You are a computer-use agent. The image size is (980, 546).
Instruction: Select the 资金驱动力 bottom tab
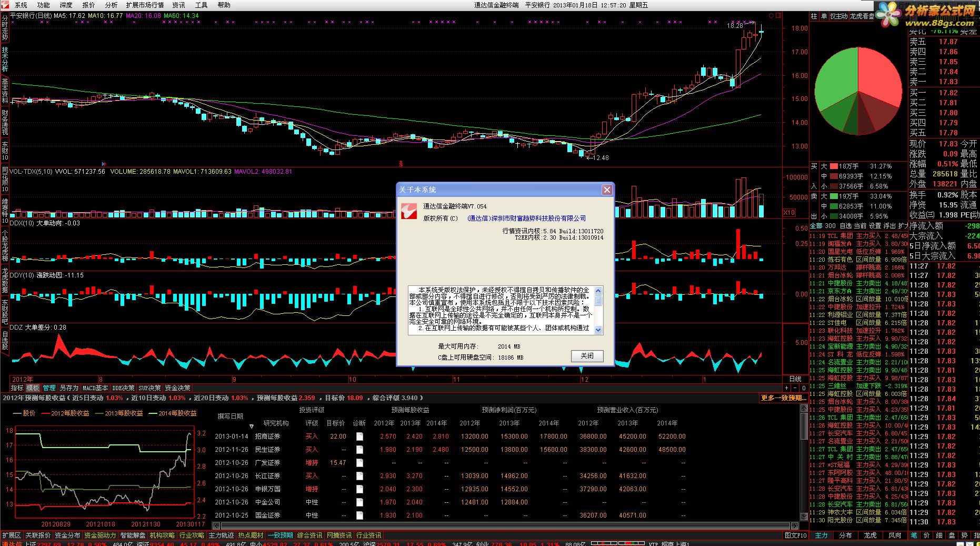pos(100,535)
